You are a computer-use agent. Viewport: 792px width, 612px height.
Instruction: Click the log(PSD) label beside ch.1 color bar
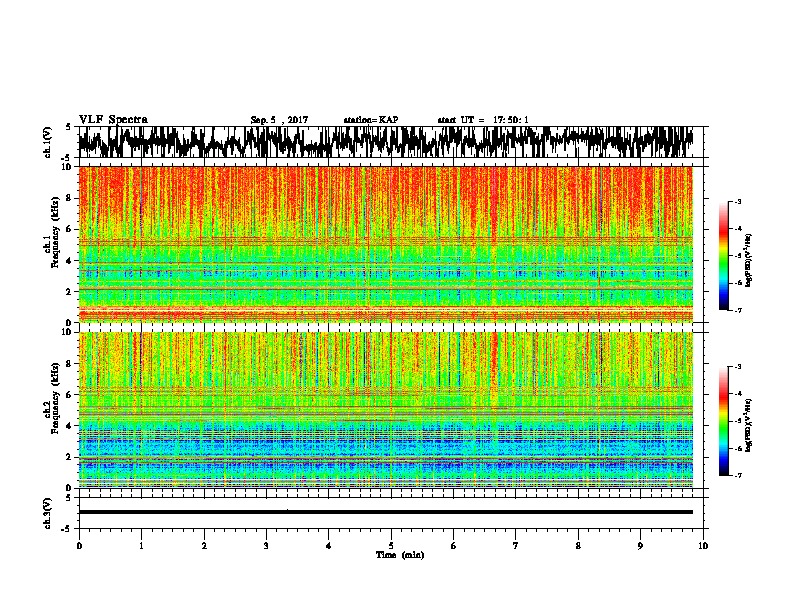pyautogui.click(x=749, y=261)
